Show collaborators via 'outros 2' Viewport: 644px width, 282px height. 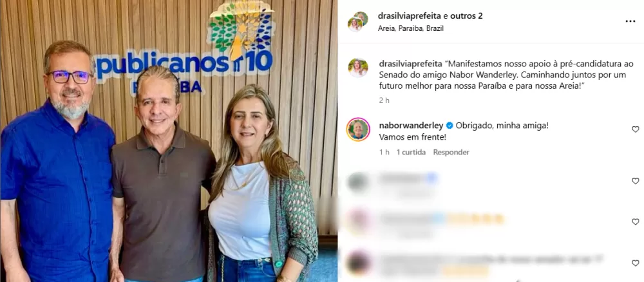466,16
